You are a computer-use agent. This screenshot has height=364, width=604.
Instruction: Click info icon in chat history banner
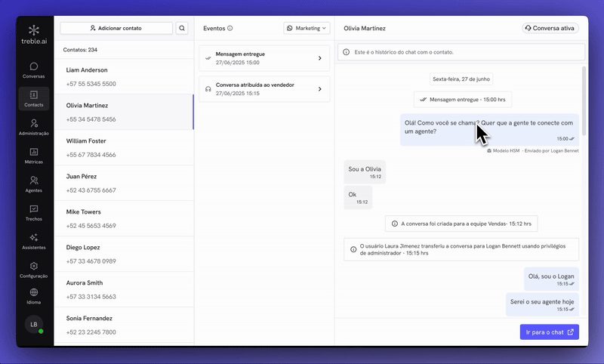pyautogui.click(x=347, y=52)
